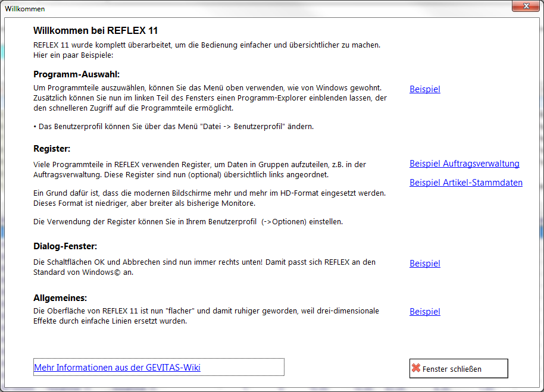Close the Willkommen window with title bar X
Image resolution: width=544 pixels, height=392 pixels.
point(526,6)
